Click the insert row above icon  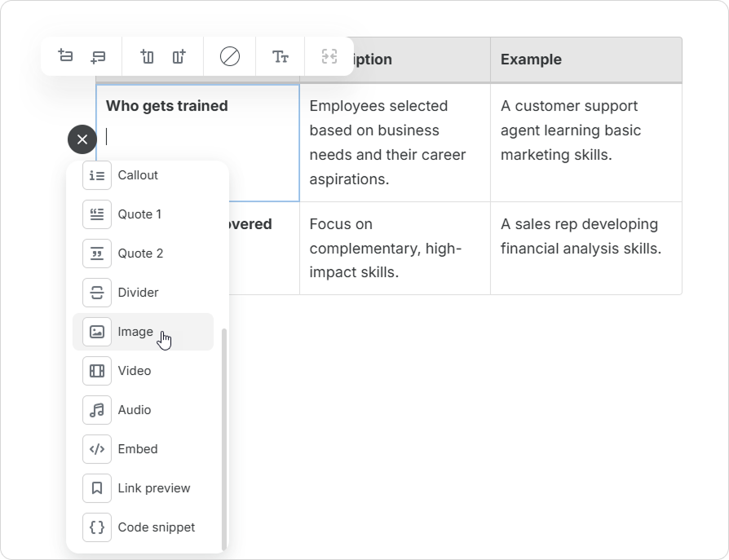click(x=66, y=56)
